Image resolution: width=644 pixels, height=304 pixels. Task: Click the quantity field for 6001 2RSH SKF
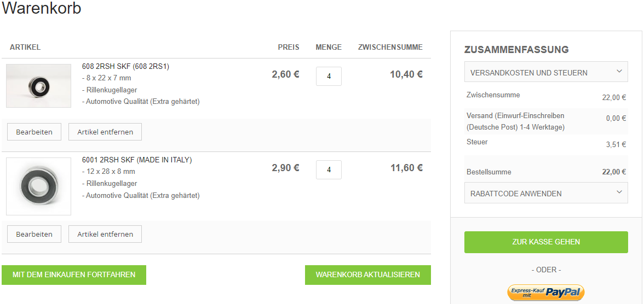pyautogui.click(x=329, y=170)
